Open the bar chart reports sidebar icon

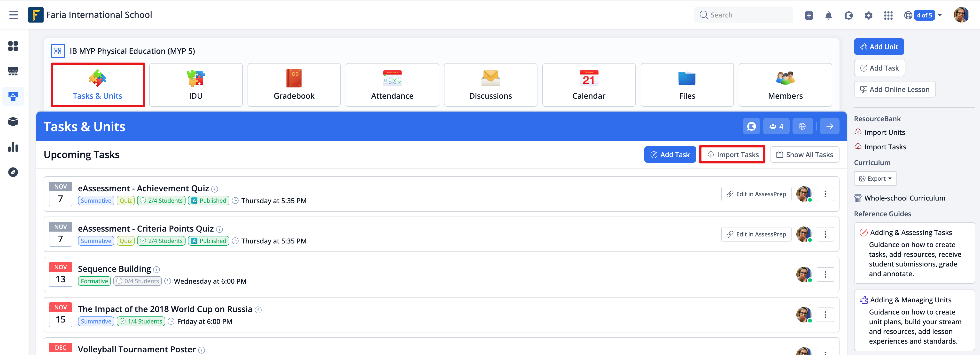(x=13, y=147)
